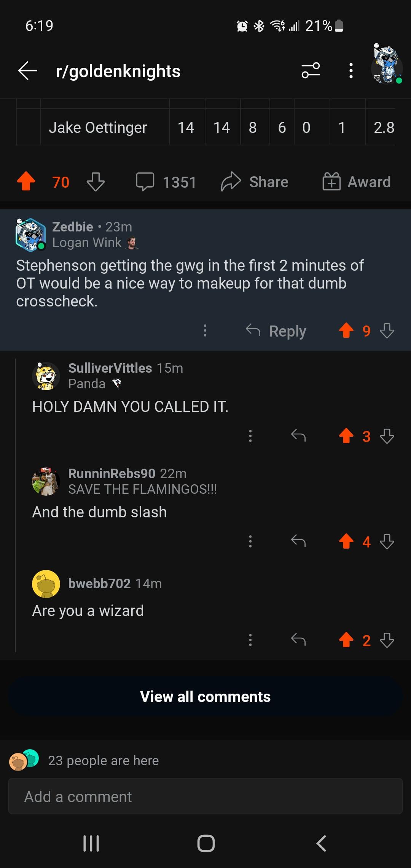The width and height of the screenshot is (411, 868).
Task: Tap the Android home navigation button
Action: coord(206,843)
